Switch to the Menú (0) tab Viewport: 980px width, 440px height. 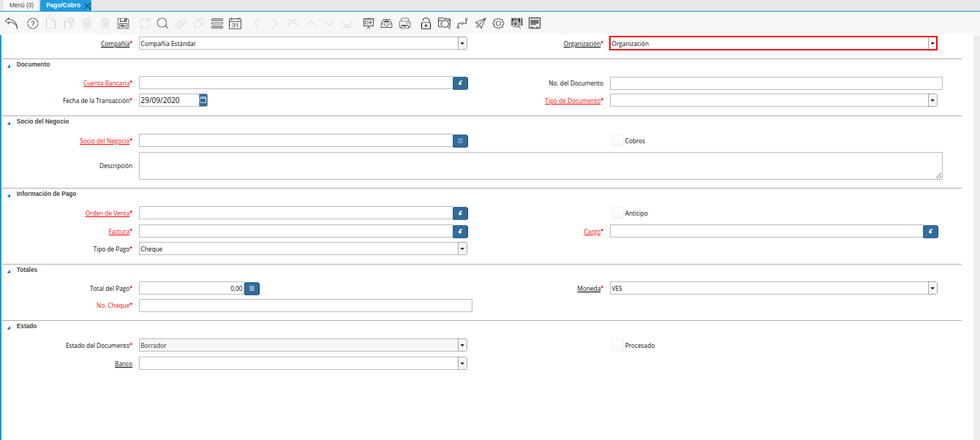click(x=21, y=5)
